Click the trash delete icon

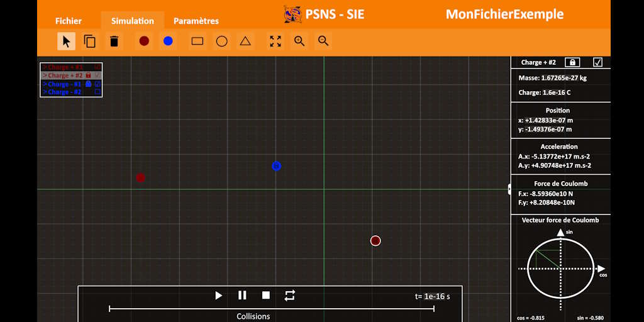click(x=114, y=41)
